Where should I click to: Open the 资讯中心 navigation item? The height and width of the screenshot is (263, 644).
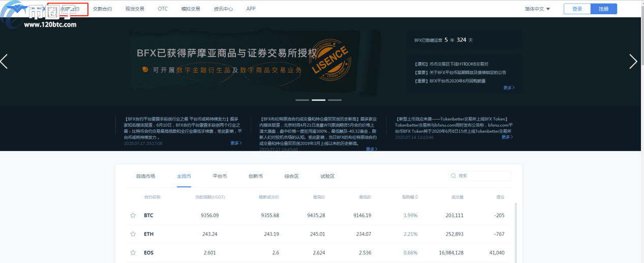pos(223,9)
